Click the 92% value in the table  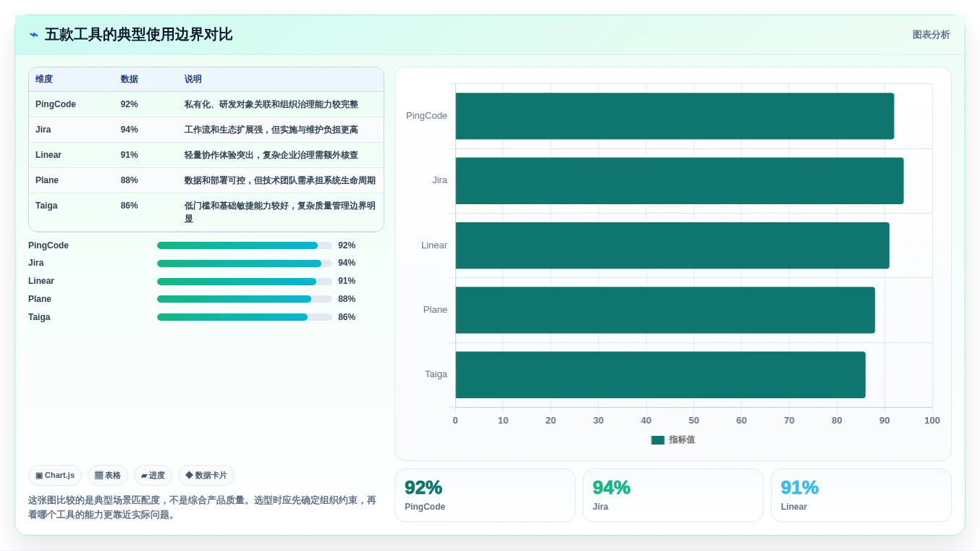pyautogui.click(x=130, y=104)
